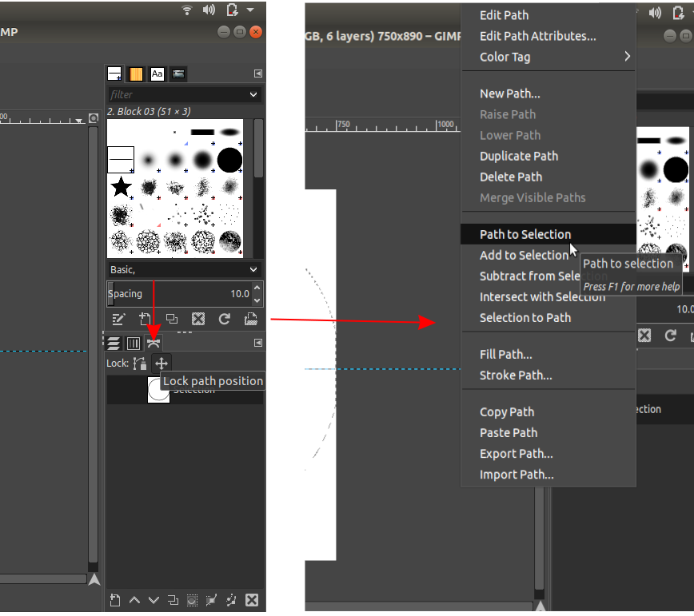Expand the Basic, brush tag dropdown
694x616 pixels.
coord(184,270)
